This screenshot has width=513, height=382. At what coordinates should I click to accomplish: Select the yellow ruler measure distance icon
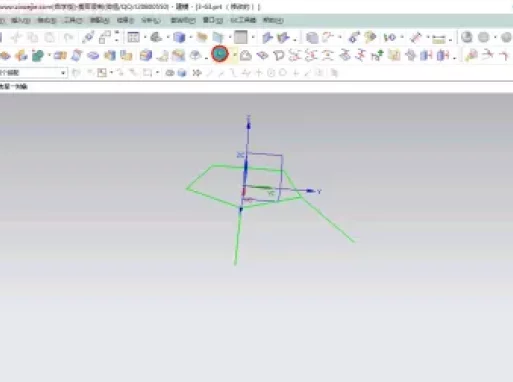[438, 39]
